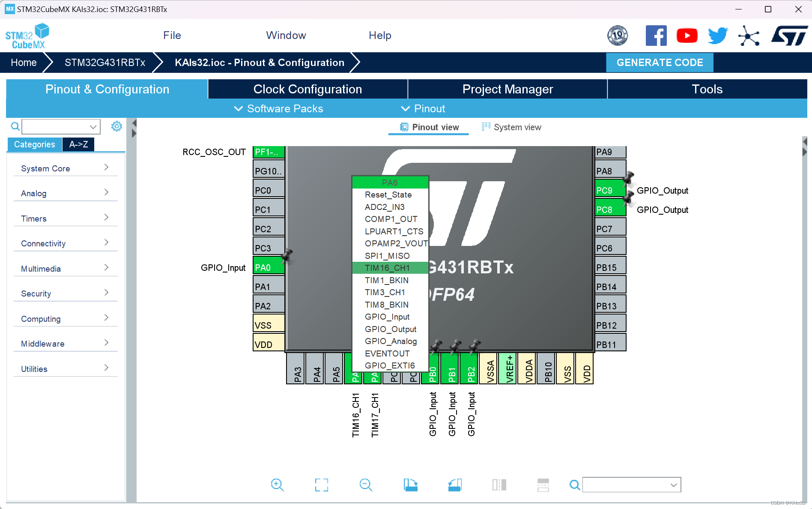Expand the System Core category
This screenshot has height=509, width=812.
(66, 168)
